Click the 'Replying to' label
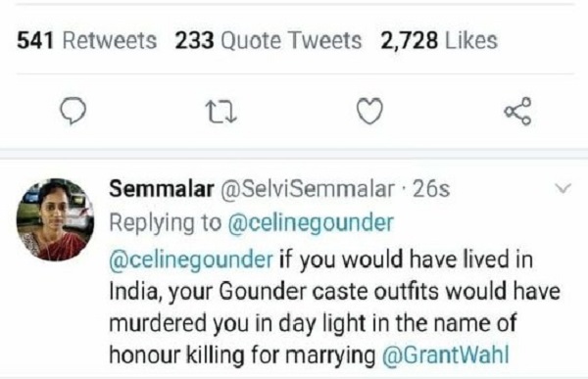The width and height of the screenshot is (588, 379). [x=166, y=223]
